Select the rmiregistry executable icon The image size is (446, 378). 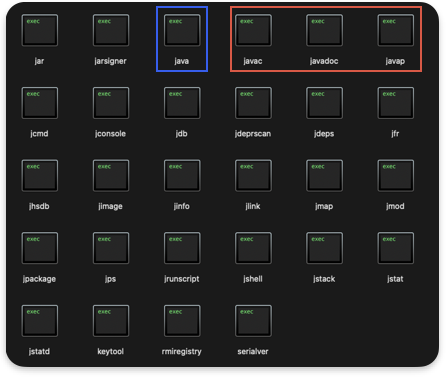tap(182, 321)
